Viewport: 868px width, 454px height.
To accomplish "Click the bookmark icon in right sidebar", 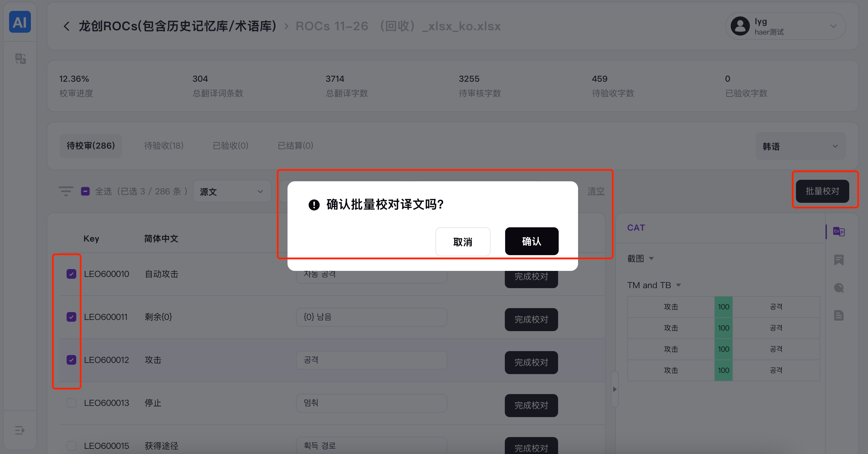I will 838,260.
